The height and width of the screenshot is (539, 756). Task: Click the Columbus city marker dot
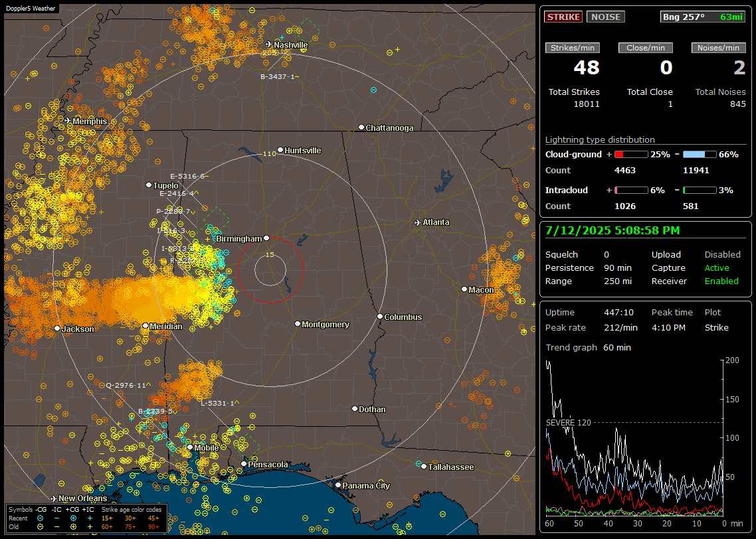(380, 317)
